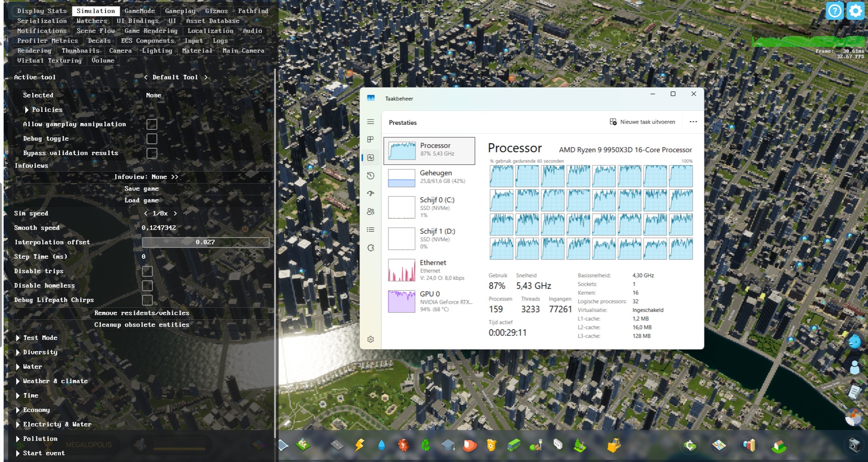Run Cleanup obsolete entities

coord(142,325)
